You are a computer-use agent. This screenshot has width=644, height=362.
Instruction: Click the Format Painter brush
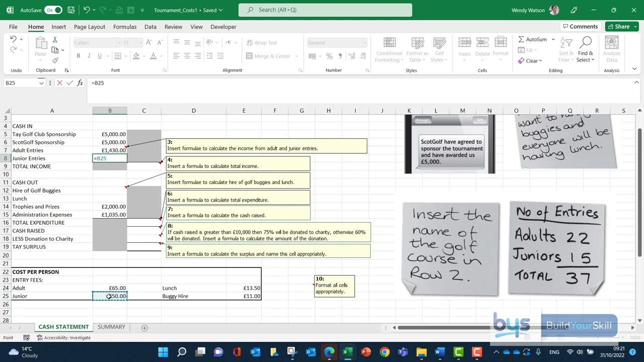(55, 60)
